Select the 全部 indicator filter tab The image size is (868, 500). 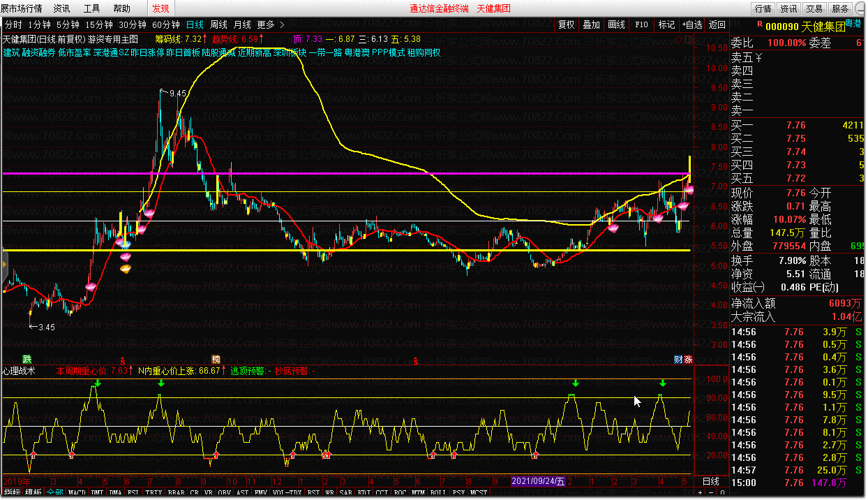pos(54,493)
